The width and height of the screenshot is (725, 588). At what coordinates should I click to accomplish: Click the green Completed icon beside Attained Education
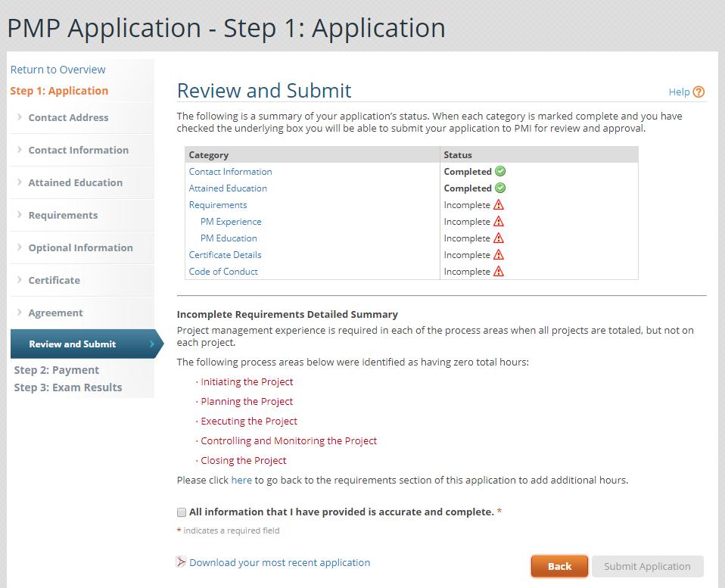click(500, 188)
